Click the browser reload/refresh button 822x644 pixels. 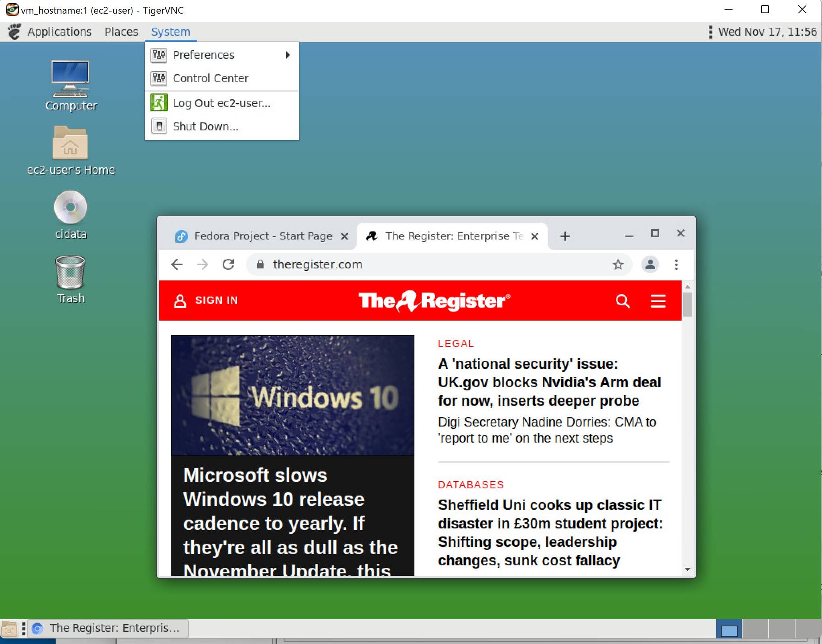pos(229,264)
